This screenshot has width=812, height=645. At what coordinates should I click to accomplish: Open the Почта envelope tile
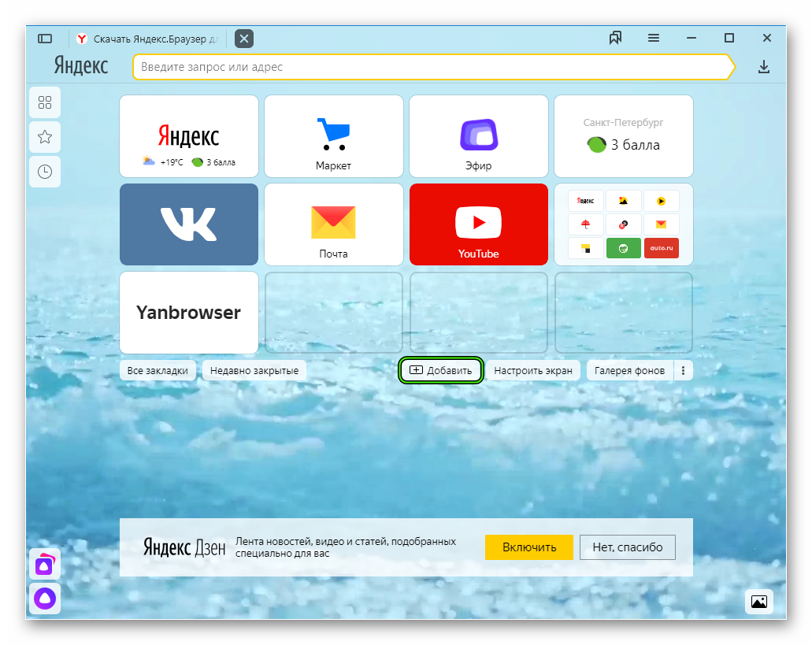coord(333,224)
